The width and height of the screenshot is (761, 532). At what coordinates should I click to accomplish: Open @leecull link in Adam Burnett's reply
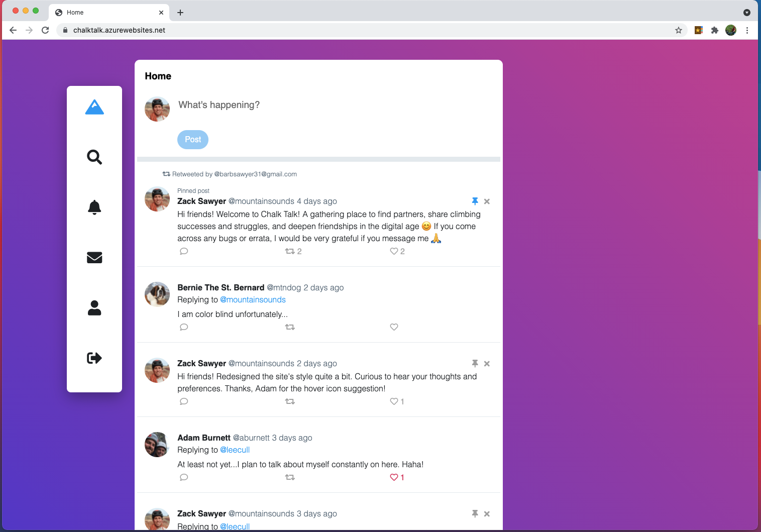tap(235, 450)
